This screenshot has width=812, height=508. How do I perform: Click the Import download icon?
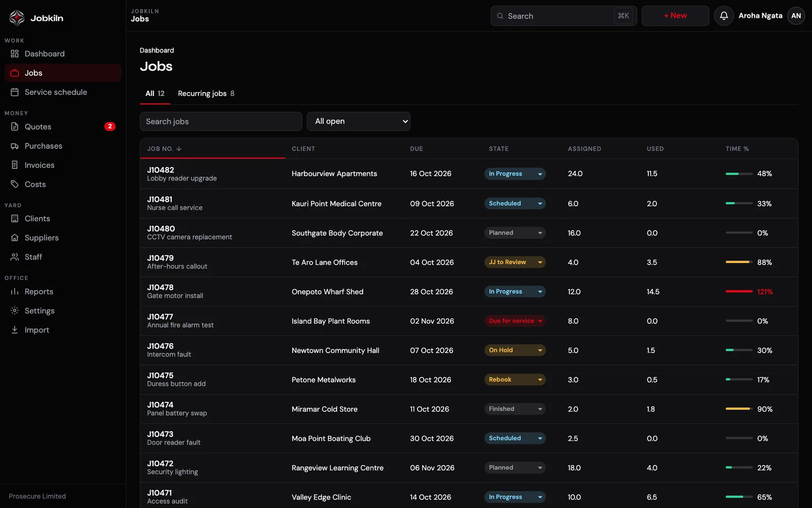(x=15, y=330)
